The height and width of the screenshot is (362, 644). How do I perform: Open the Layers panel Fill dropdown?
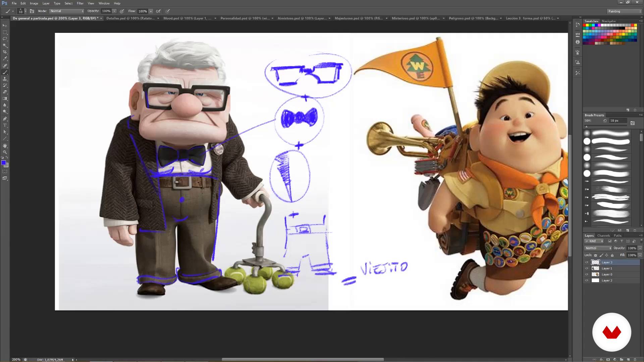click(640, 255)
